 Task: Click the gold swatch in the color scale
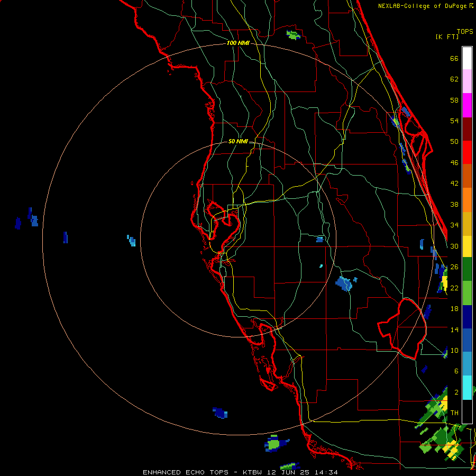pos(467,224)
